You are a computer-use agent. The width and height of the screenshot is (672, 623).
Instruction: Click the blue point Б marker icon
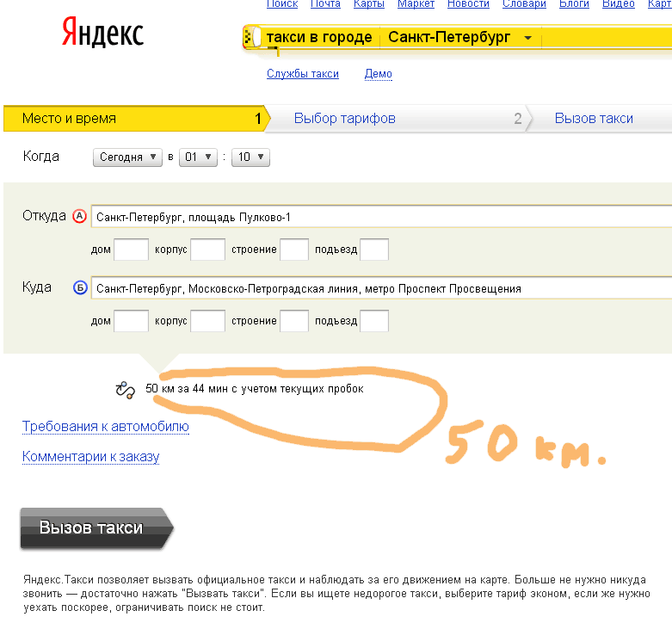coord(80,287)
